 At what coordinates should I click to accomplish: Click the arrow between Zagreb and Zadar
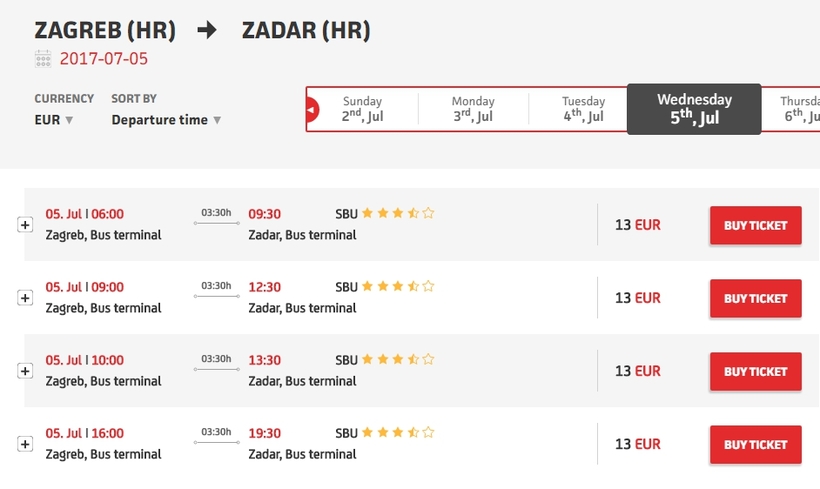(x=207, y=30)
